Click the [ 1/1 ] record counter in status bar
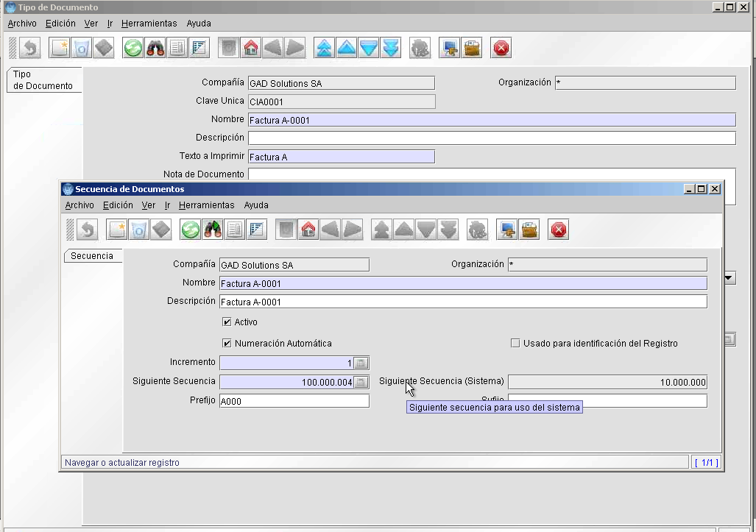The width and height of the screenshot is (756, 532). coord(707,463)
